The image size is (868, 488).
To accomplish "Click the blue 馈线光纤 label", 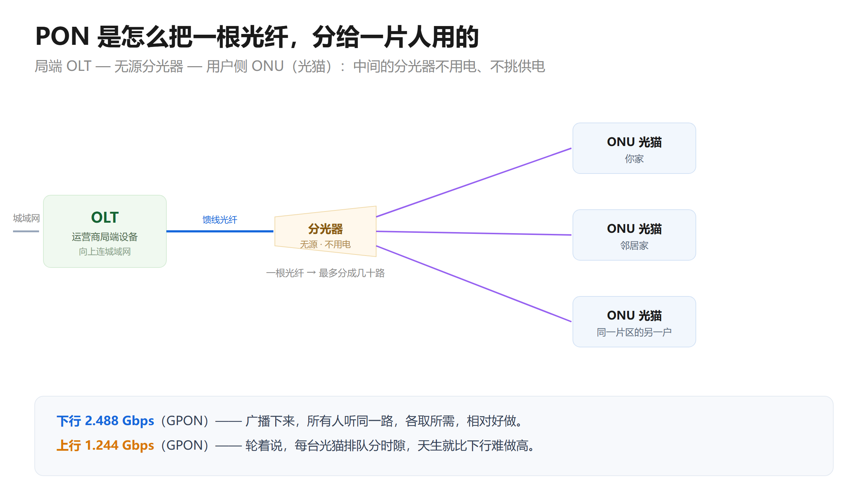I will 220,220.
